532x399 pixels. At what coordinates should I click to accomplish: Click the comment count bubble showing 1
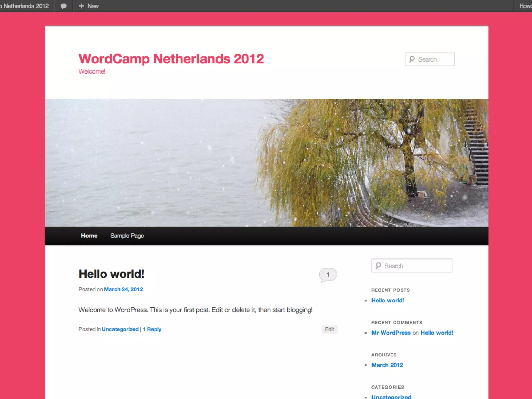pyautogui.click(x=328, y=275)
